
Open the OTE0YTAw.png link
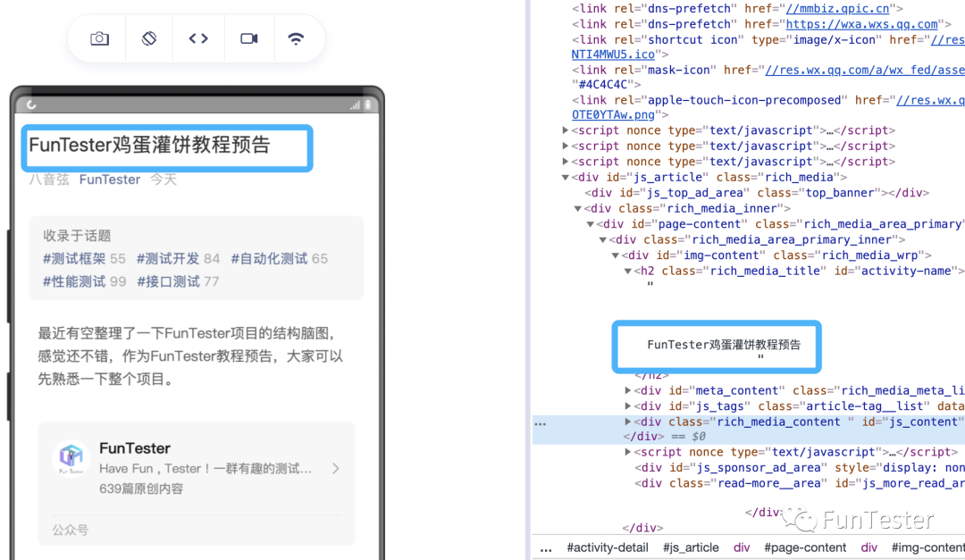click(613, 115)
